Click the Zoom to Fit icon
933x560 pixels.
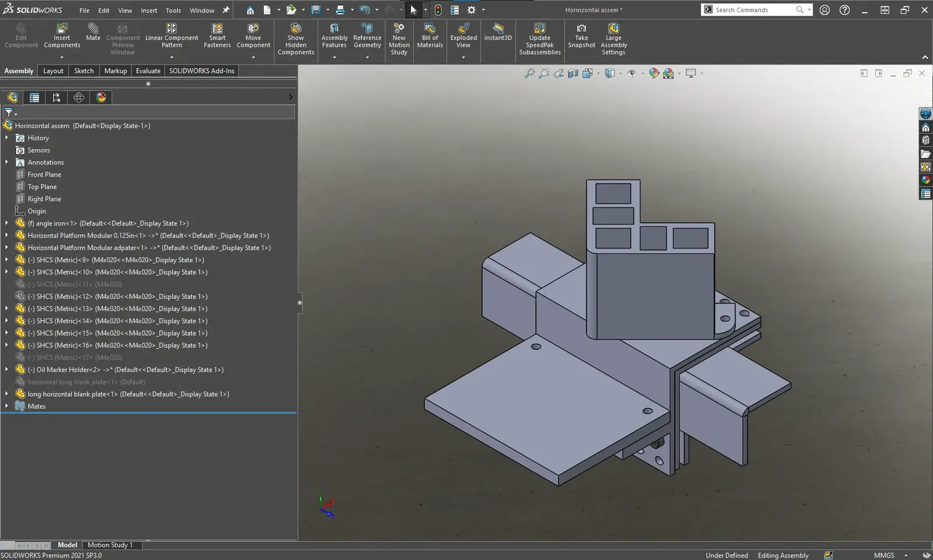(529, 73)
